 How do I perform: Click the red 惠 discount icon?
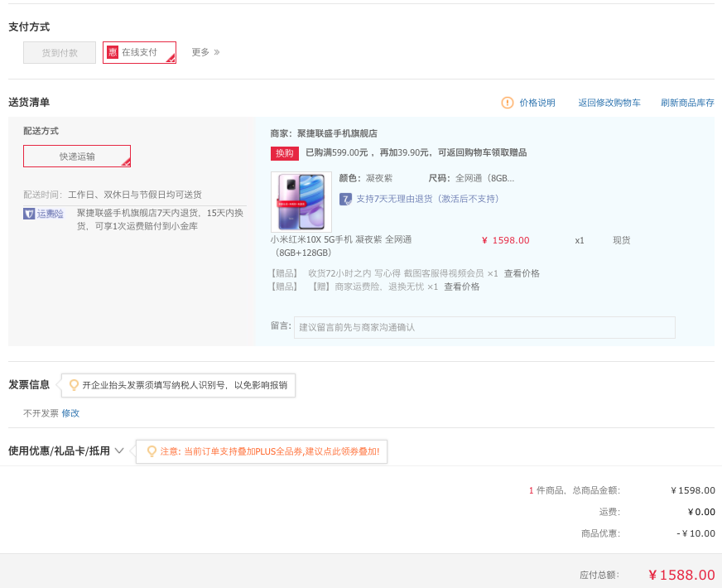(113, 52)
